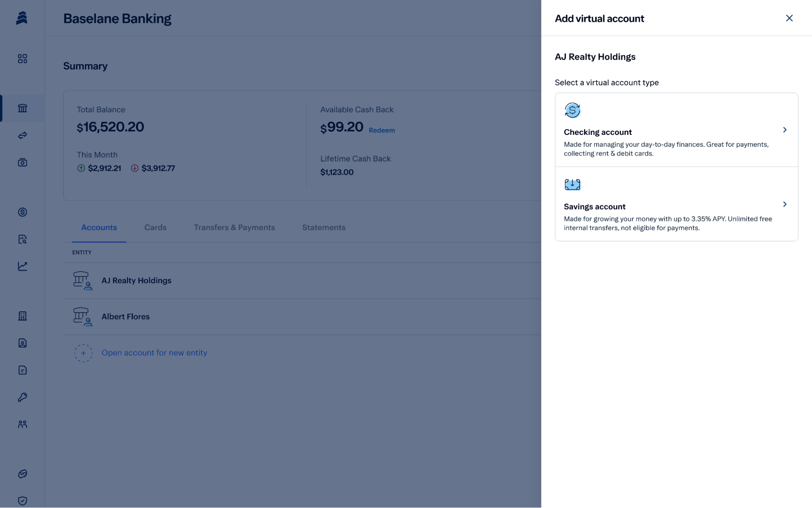Switch to the Cards tab
Image resolution: width=812 pixels, height=508 pixels.
click(x=155, y=228)
